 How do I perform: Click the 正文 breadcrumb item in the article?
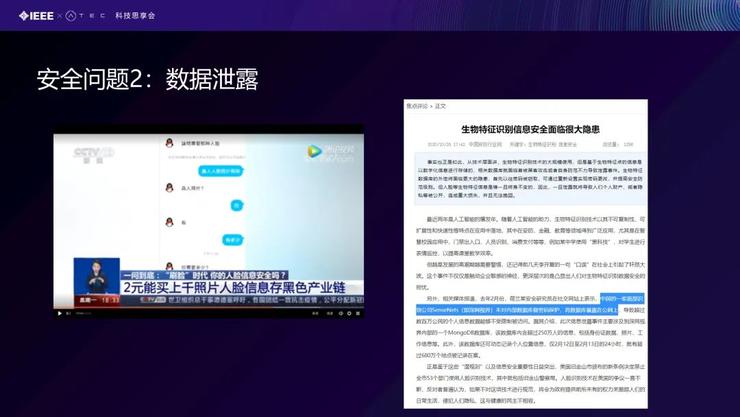click(x=440, y=106)
